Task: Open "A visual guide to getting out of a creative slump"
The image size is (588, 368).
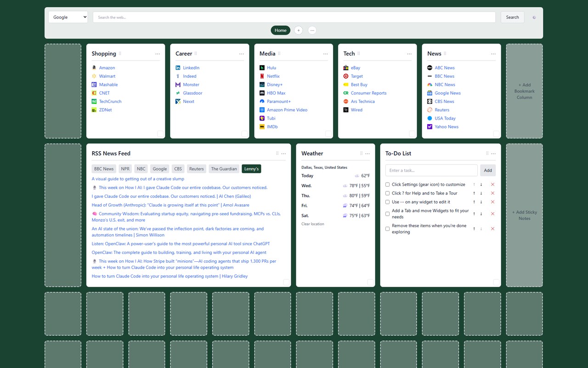Action: 138,179
